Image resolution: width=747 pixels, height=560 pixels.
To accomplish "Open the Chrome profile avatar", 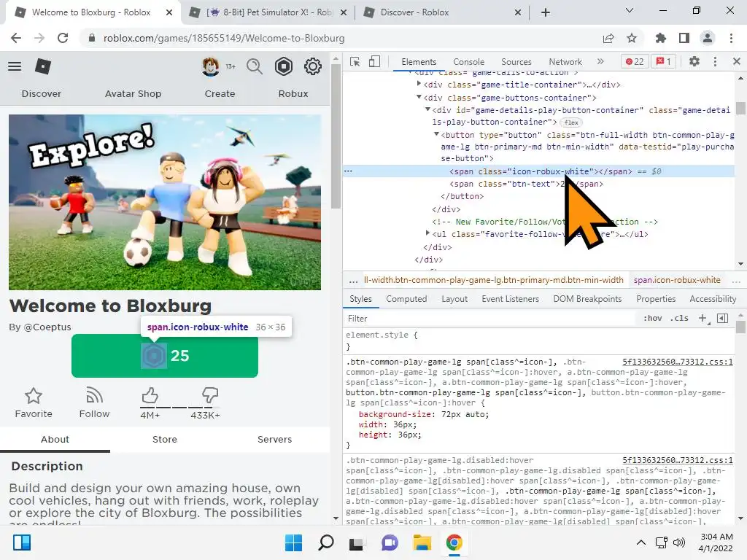I will 708,38.
